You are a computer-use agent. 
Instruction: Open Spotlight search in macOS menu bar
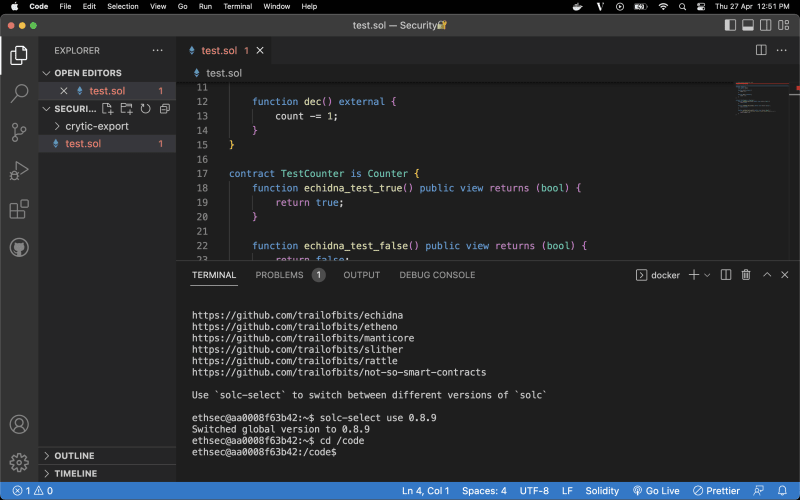tap(682, 7)
